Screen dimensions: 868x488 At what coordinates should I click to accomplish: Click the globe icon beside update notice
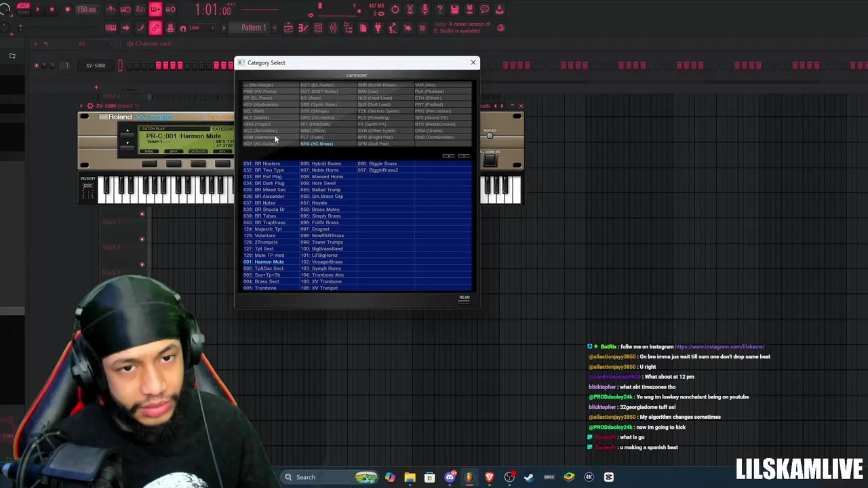(x=501, y=28)
